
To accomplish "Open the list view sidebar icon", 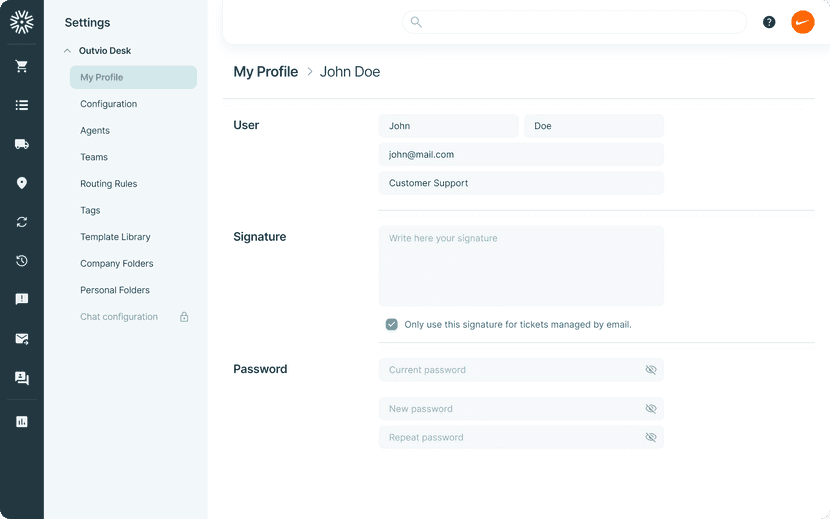I will 21,105.
